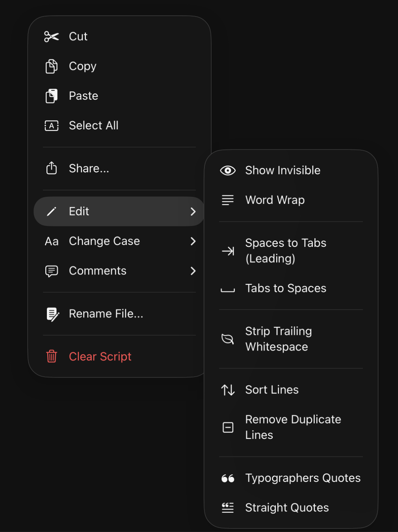
Task: Choose the red Clear Script entry
Action: pos(119,357)
